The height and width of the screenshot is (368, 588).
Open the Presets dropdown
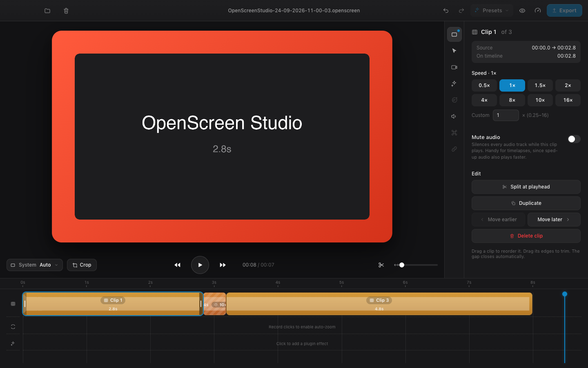pyautogui.click(x=492, y=11)
